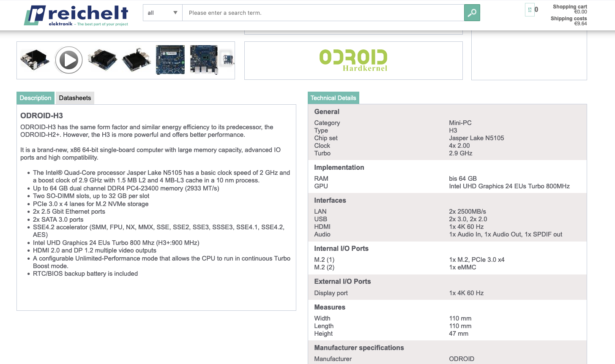Screen dimensions: 615x364
Task: Click the "Internal I/O Ports" heading
Action: tap(342, 249)
